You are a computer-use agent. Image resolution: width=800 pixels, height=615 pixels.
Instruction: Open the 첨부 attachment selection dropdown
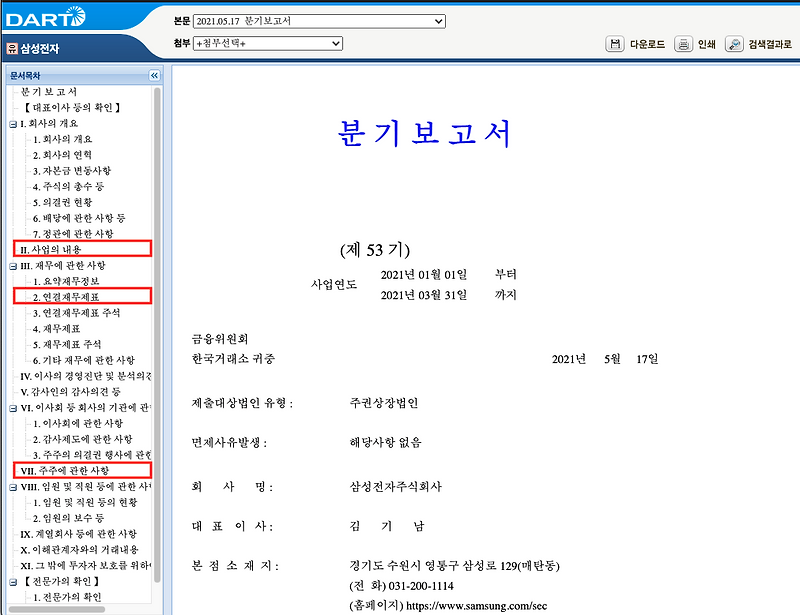[268, 43]
